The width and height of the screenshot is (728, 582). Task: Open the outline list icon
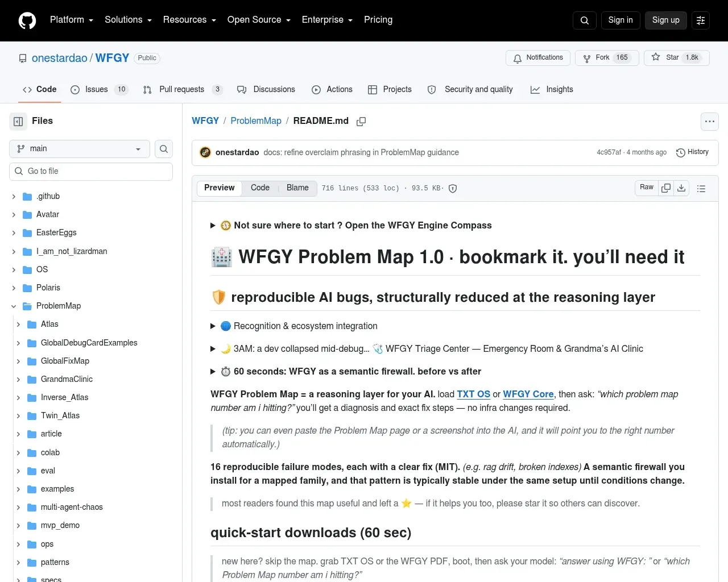701,188
